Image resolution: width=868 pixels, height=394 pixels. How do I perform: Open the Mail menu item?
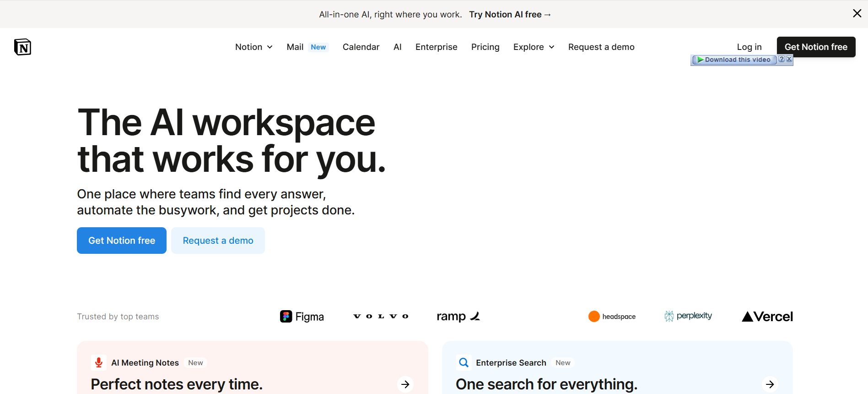[295, 47]
